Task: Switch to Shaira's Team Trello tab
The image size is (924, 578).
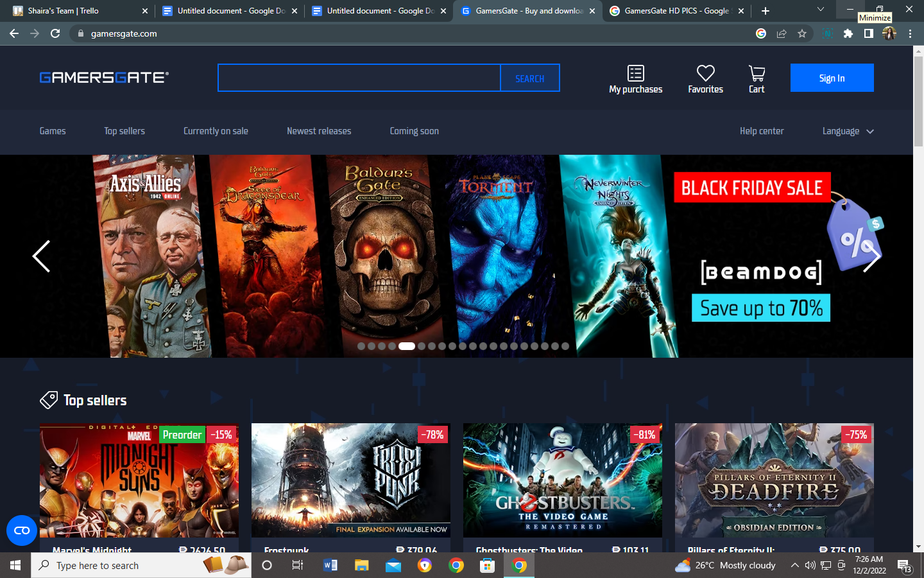Action: 80,11
